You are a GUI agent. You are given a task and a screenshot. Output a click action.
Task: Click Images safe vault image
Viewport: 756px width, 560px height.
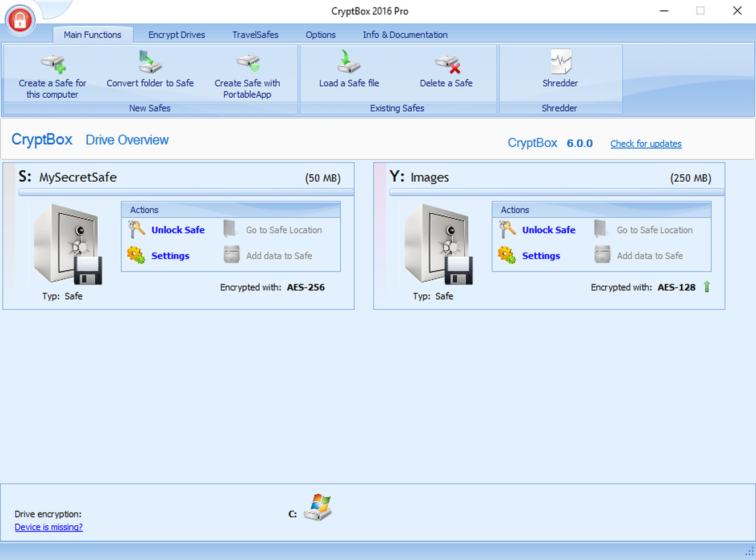tap(439, 244)
